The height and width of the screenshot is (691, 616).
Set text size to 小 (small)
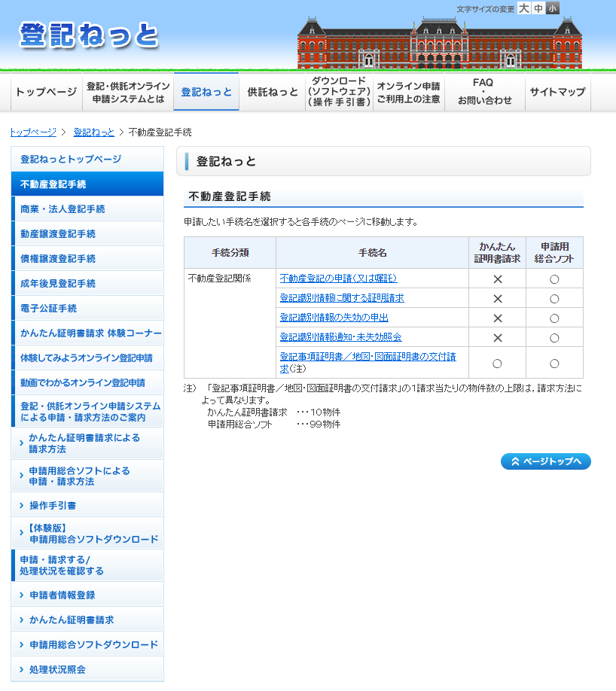pos(553,8)
